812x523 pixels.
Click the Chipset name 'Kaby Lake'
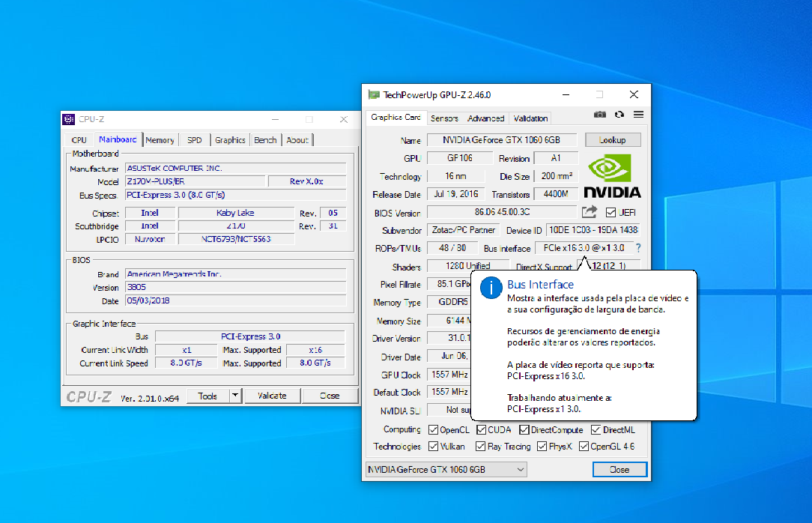click(x=236, y=213)
